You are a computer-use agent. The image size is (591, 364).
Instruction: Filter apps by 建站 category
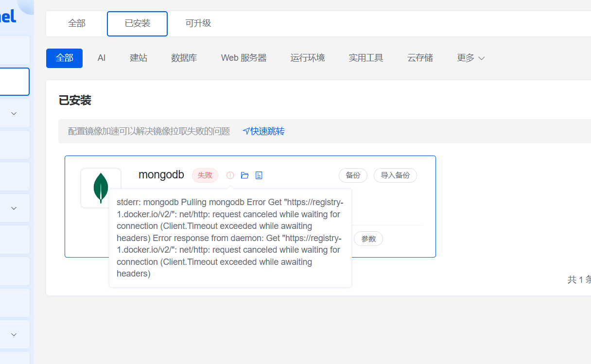click(139, 58)
